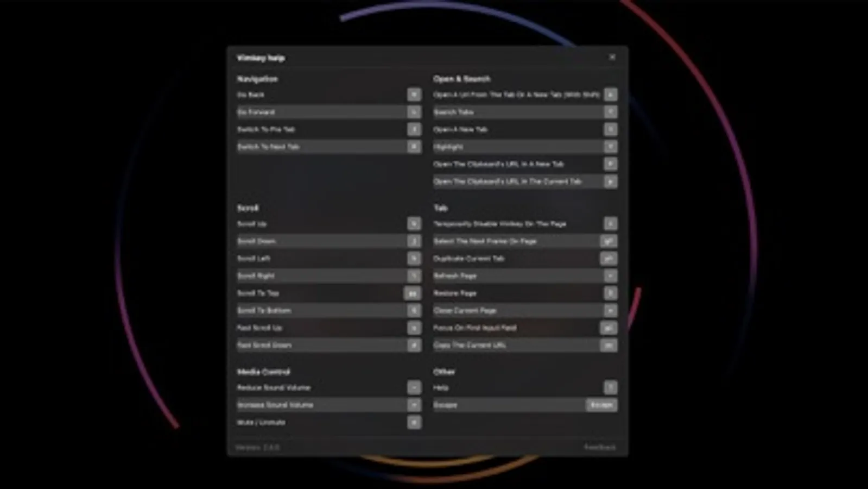The image size is (868, 489).
Task: Click the Escape row label
Action: [x=445, y=405]
